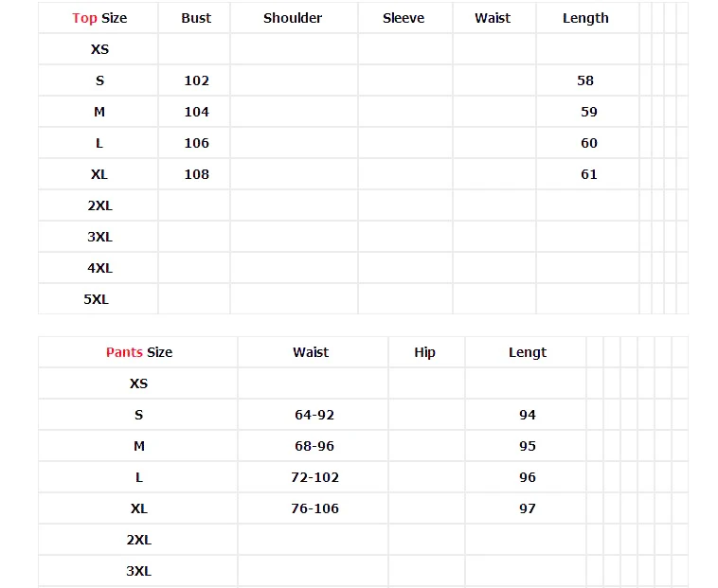This screenshot has width=718, height=588.
Task: Select top size M bust value 104
Action: point(196,112)
